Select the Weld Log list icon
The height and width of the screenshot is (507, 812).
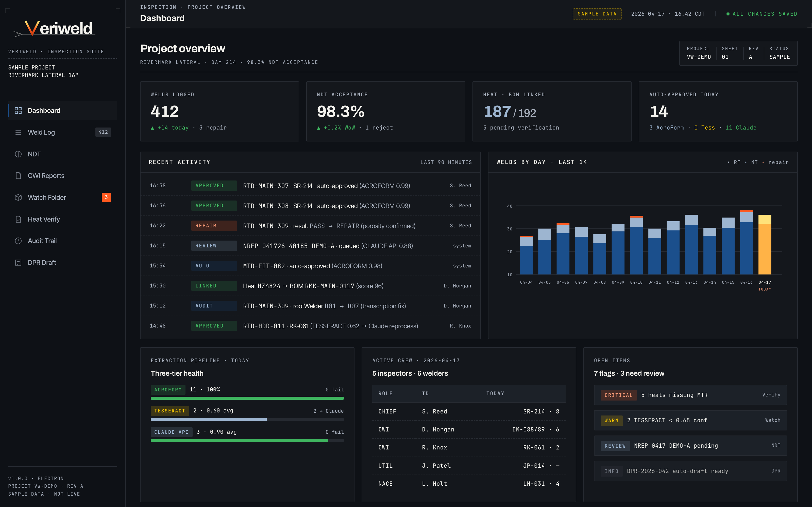[x=18, y=132]
